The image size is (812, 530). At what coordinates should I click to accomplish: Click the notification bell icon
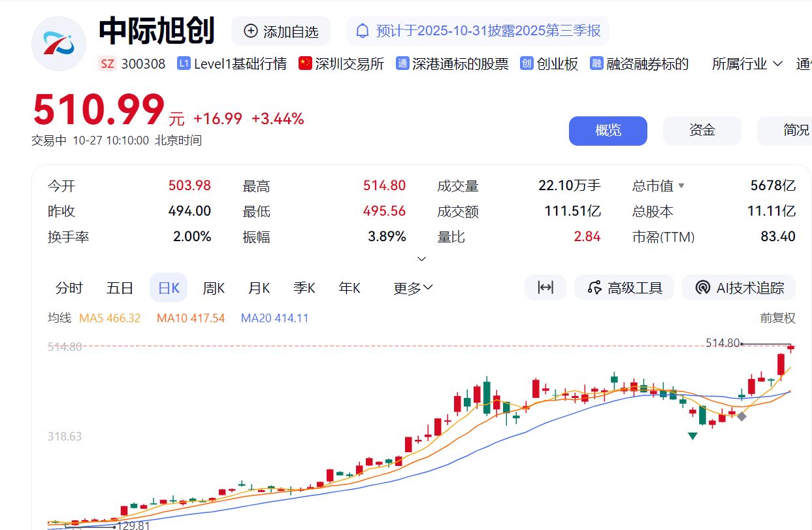click(x=361, y=31)
